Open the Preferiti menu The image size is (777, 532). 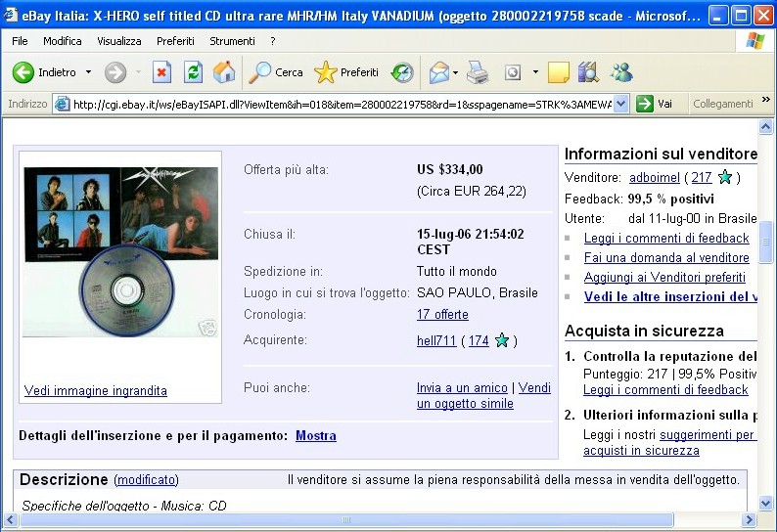175,41
